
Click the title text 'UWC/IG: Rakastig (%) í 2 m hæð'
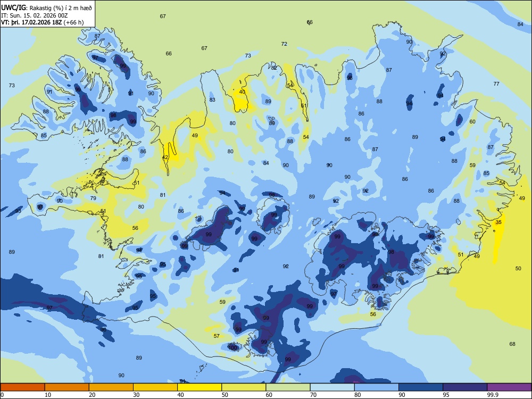[46, 7]
